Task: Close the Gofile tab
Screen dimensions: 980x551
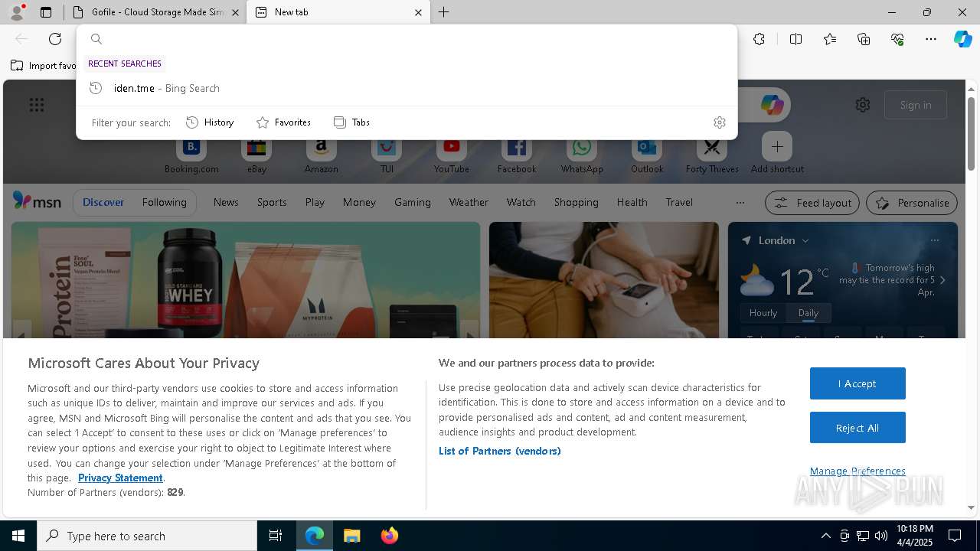Action: pyautogui.click(x=236, y=12)
